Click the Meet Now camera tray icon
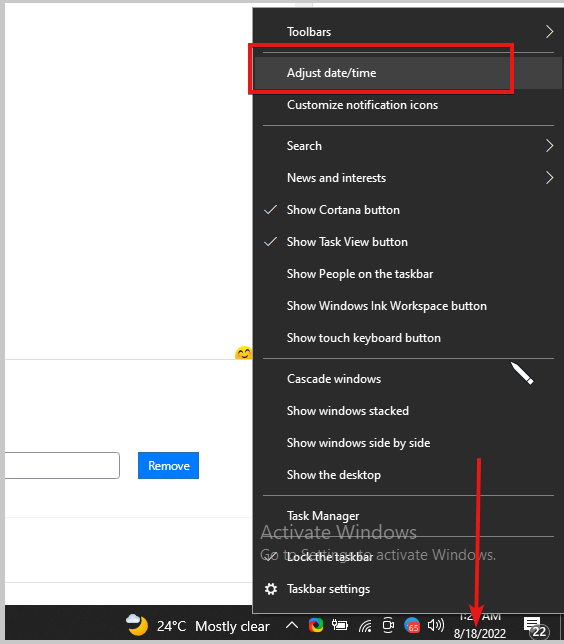The width and height of the screenshot is (564, 644). [x=388, y=626]
